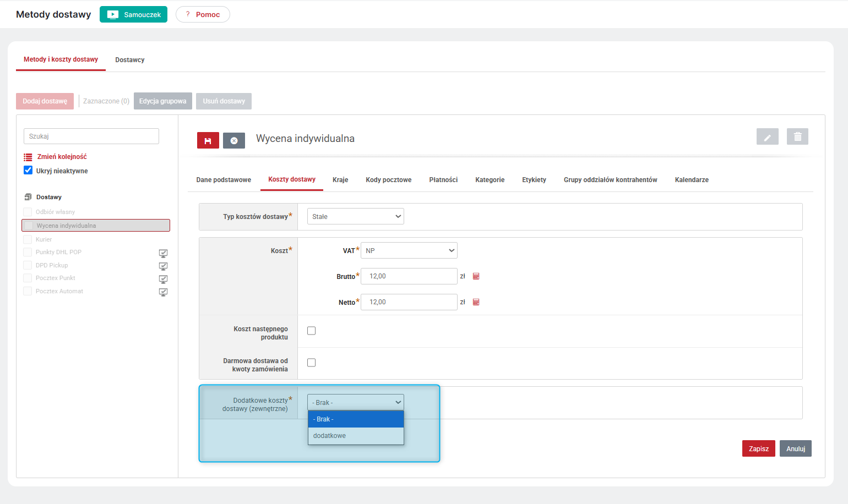The height and width of the screenshot is (504, 848).
Task: Check the Punkty DHL POP checkbox
Action: pyautogui.click(x=28, y=252)
